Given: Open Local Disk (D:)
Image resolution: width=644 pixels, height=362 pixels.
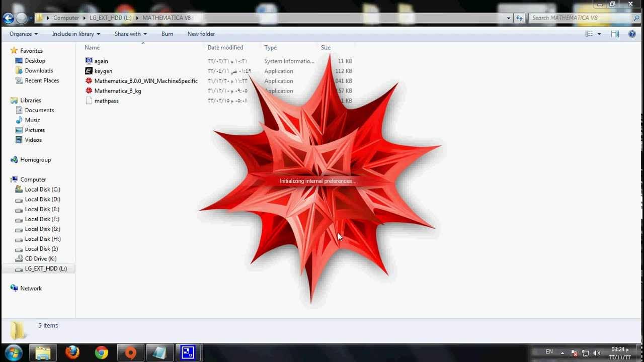Looking at the screenshot, I should (42, 200).
